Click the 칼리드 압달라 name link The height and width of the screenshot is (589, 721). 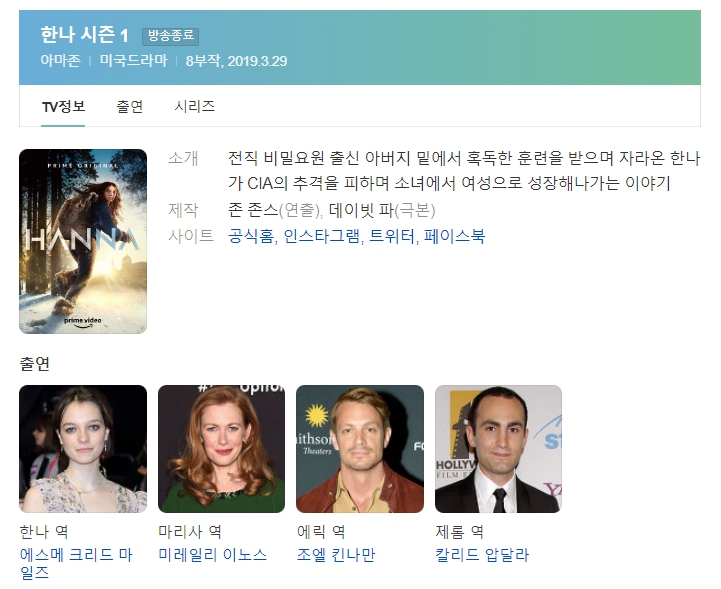pos(482,555)
